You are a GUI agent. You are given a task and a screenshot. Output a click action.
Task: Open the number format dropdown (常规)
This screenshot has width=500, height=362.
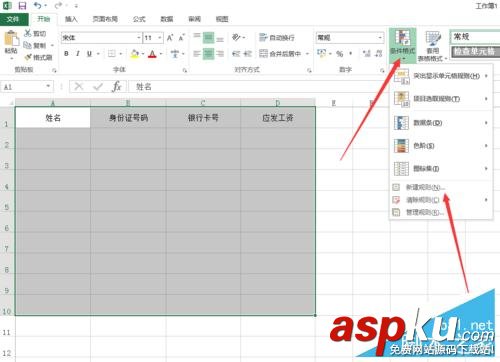point(380,38)
